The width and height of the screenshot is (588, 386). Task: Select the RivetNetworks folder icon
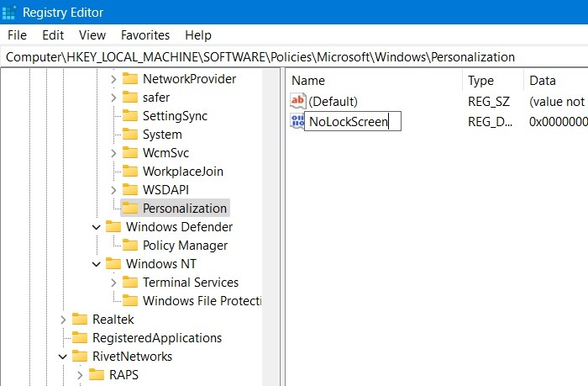coord(80,356)
